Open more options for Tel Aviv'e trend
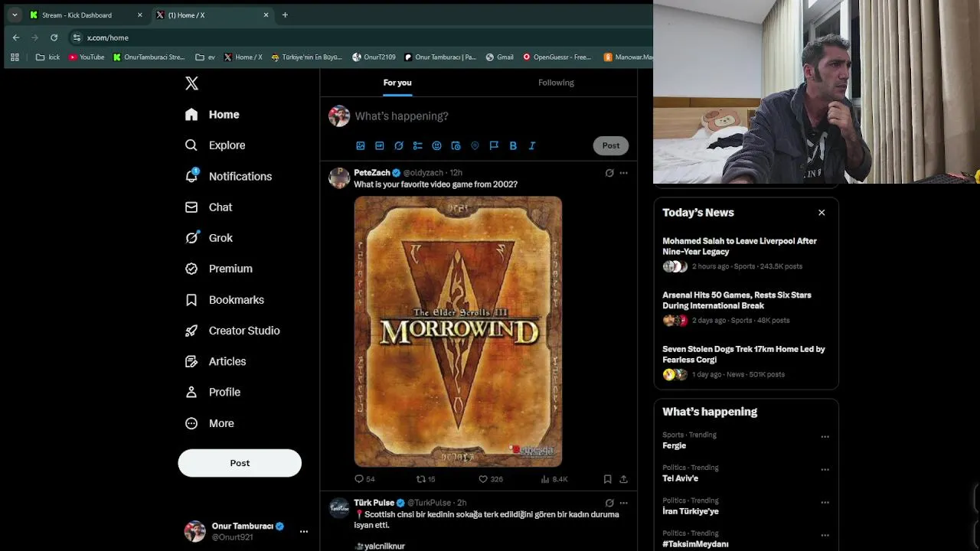This screenshot has height=551, width=980. tap(825, 470)
